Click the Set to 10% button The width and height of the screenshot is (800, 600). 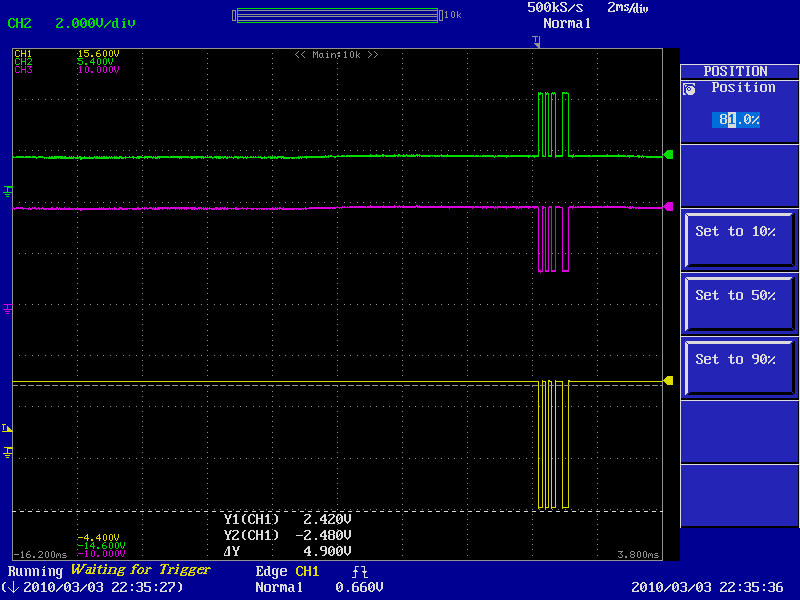739,240
